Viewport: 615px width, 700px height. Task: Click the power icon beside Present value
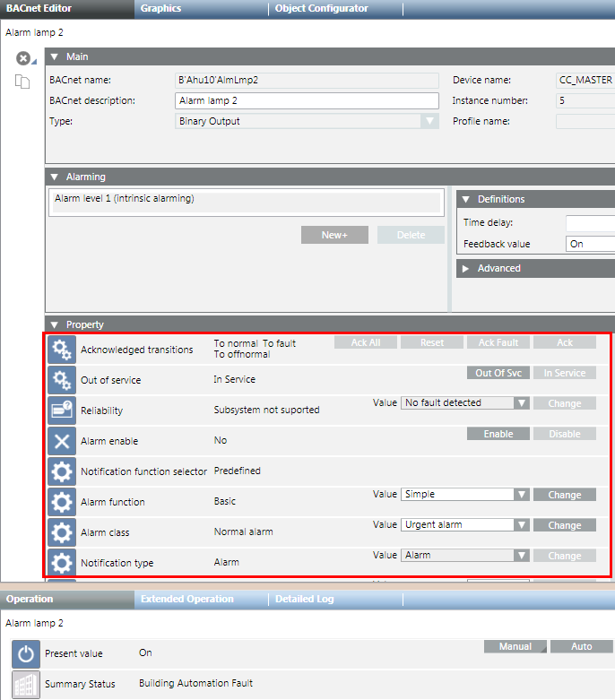click(26, 654)
